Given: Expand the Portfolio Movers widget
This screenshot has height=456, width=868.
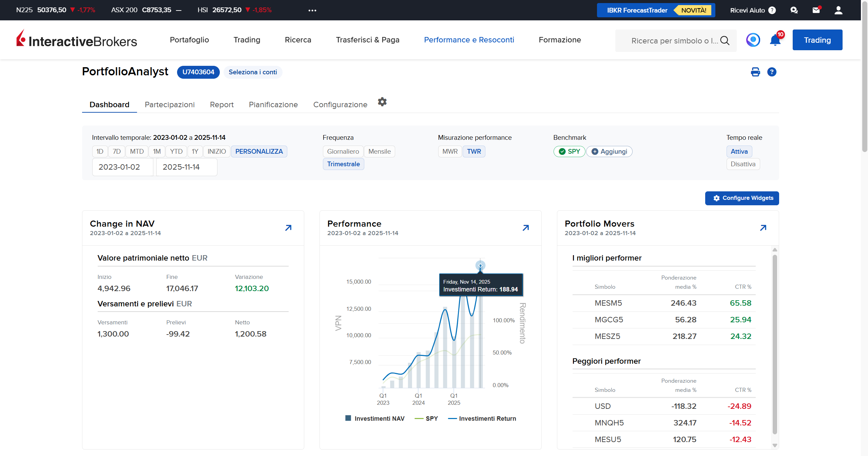Looking at the screenshot, I should (x=763, y=228).
